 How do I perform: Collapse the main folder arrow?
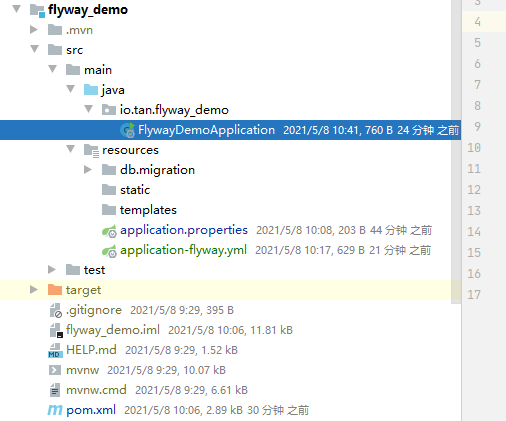53,69
